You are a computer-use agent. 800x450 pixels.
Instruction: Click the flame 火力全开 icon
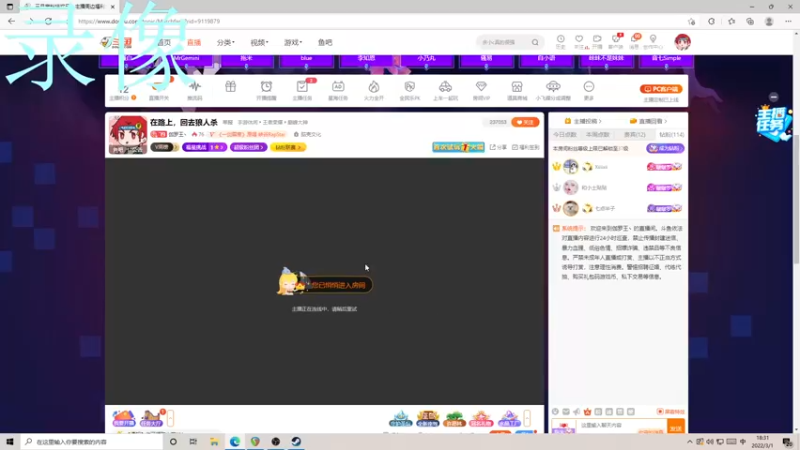coord(374,87)
